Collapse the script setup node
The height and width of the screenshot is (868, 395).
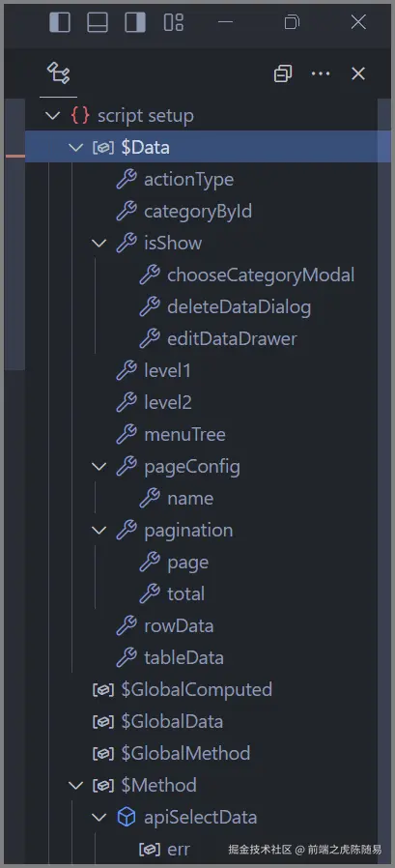tap(52, 116)
